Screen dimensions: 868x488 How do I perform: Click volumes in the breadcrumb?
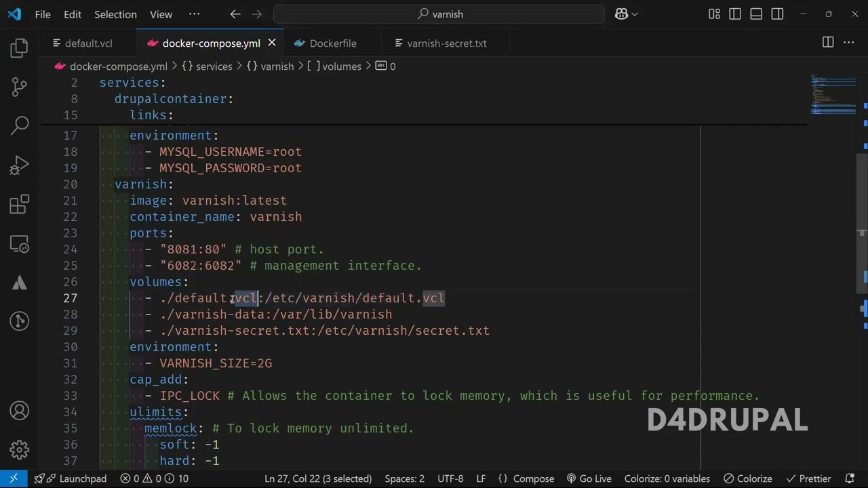pos(342,66)
